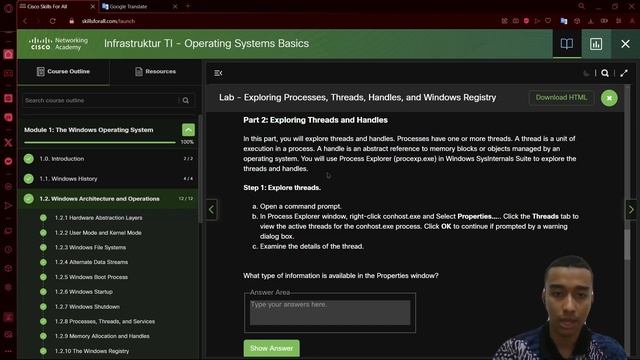Open 1.2.2 User Mode and Kernel Mode
The height and width of the screenshot is (360, 640).
pyautogui.click(x=98, y=233)
